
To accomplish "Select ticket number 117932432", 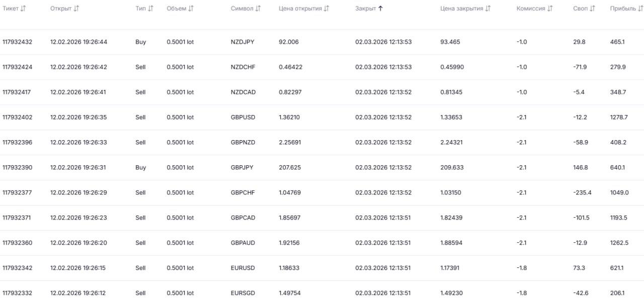I will [x=17, y=42].
